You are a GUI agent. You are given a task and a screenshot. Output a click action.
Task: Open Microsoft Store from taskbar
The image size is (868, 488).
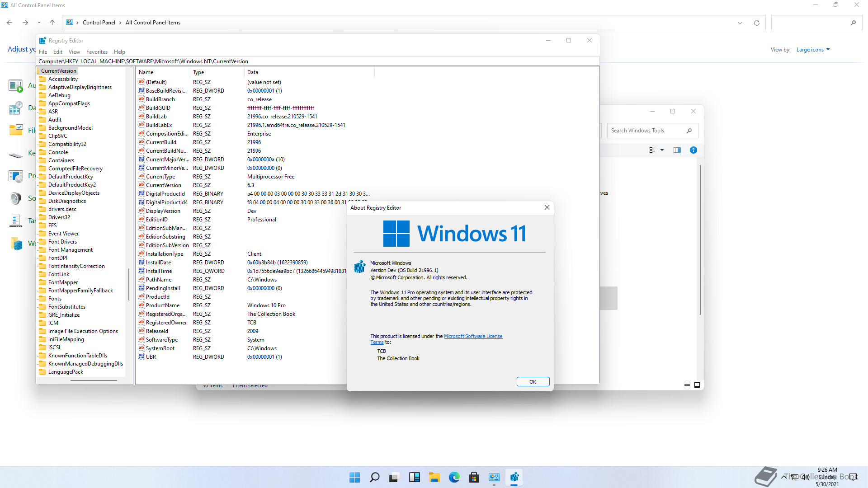(474, 477)
